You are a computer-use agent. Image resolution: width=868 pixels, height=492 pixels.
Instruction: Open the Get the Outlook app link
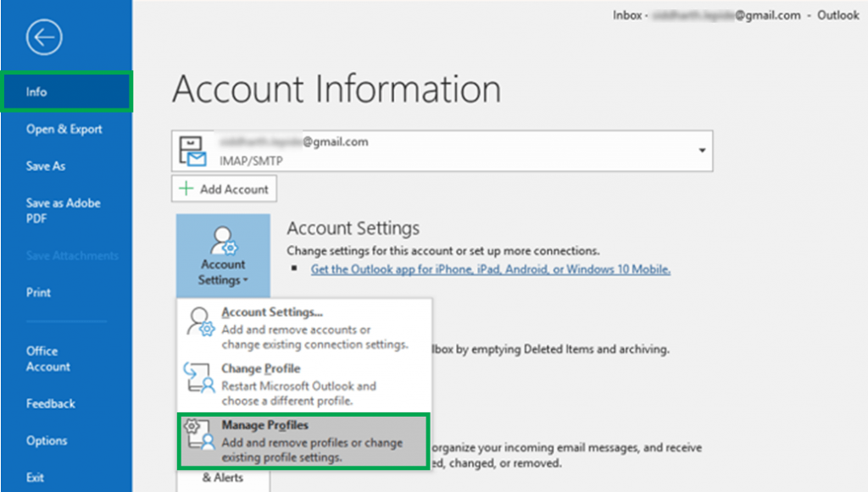click(491, 268)
